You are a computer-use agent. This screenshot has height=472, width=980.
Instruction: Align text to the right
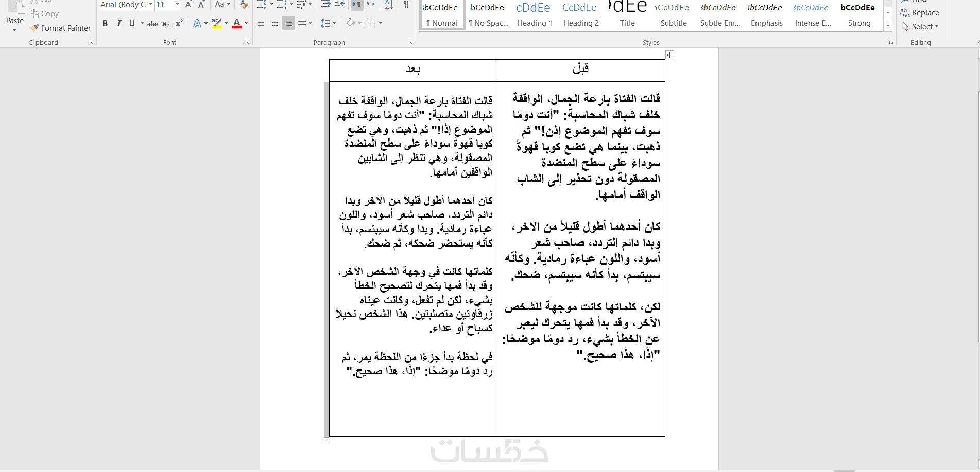coord(288,23)
